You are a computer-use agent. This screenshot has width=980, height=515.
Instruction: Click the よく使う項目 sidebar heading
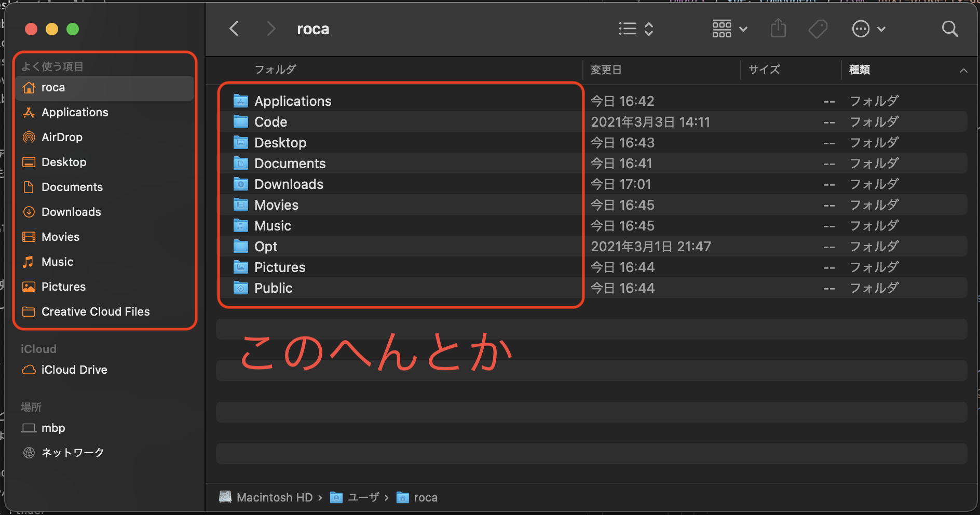click(52, 66)
